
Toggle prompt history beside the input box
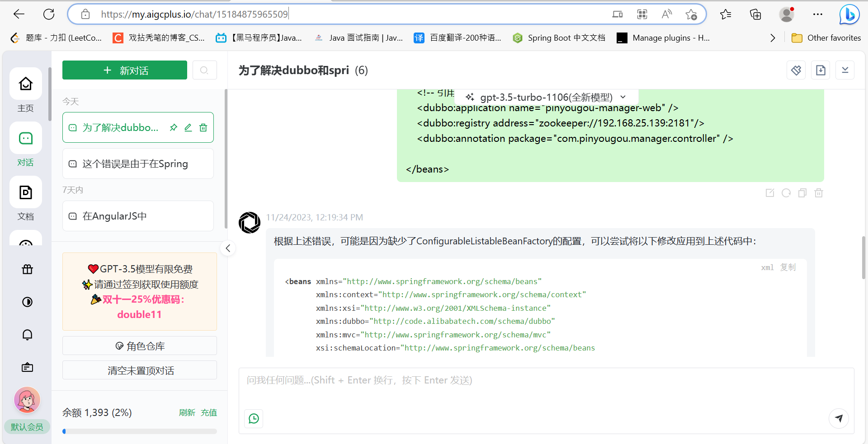[x=254, y=419]
